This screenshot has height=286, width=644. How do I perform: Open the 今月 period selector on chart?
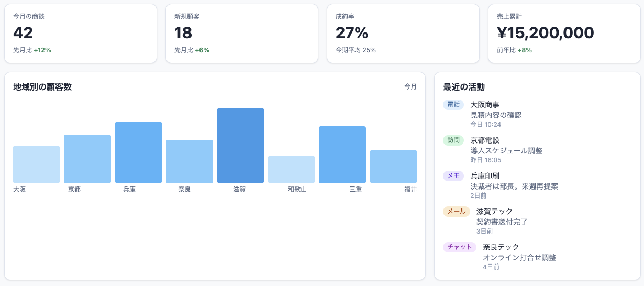tap(410, 87)
